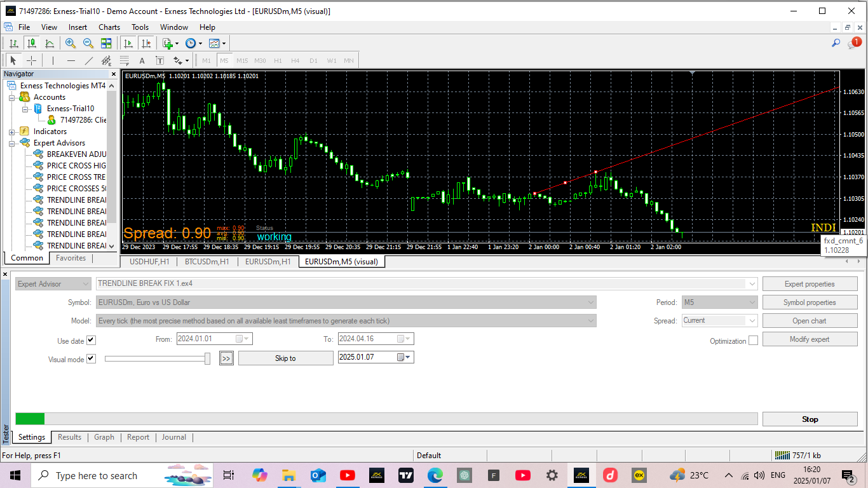Open the Period M5 dropdown
The image size is (868, 488).
tap(719, 302)
